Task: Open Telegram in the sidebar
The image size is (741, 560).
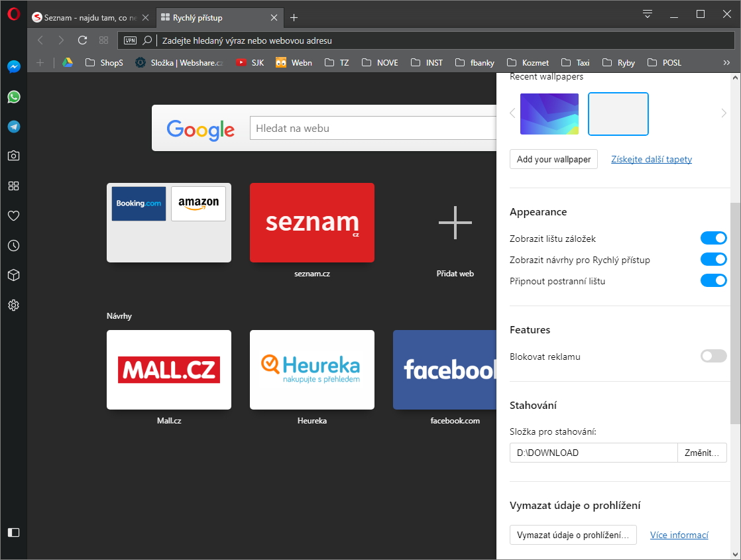Action: [14, 127]
